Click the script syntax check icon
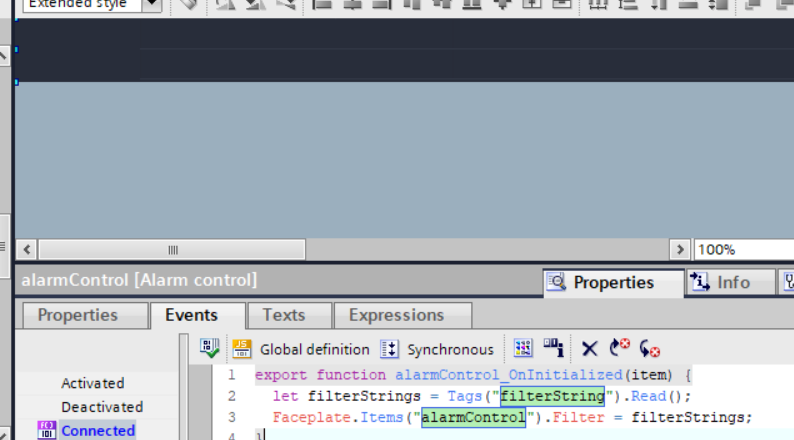The image size is (794, 440). pos(209,349)
